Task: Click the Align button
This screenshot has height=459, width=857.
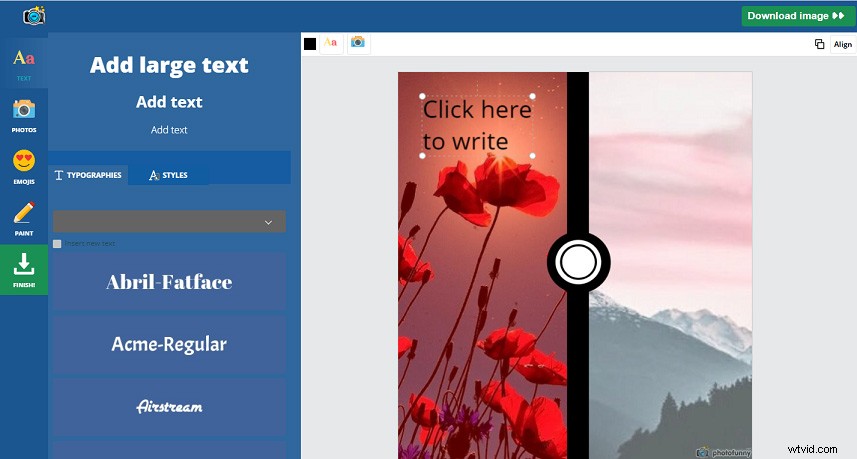Action: point(843,44)
